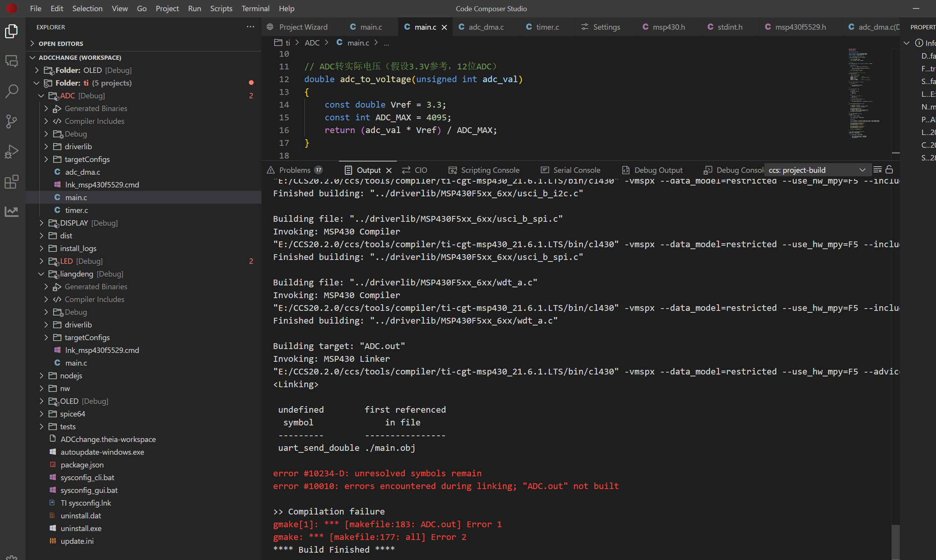The width and height of the screenshot is (936, 560).
Task: Expand the OPEN EDITORS section
Action: [x=61, y=44]
